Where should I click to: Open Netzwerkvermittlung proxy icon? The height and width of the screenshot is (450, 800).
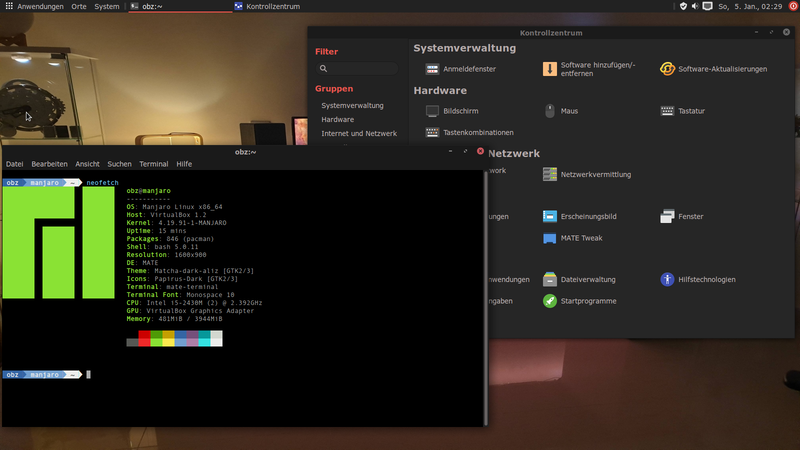549,174
